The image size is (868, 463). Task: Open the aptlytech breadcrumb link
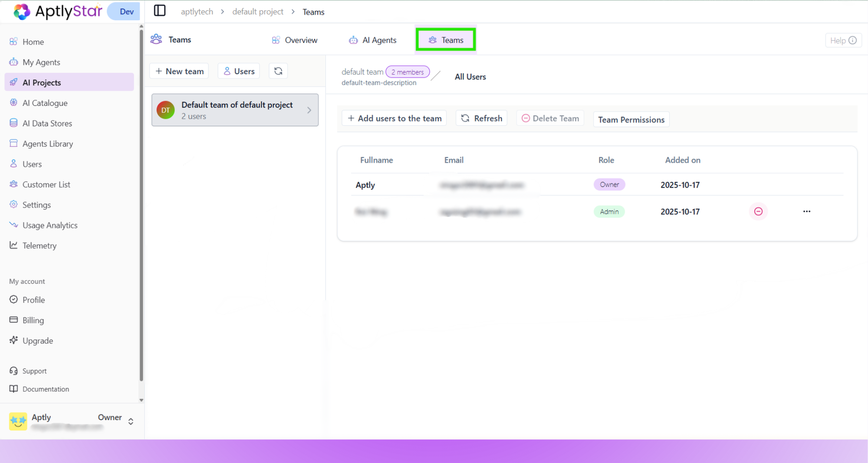[197, 11]
